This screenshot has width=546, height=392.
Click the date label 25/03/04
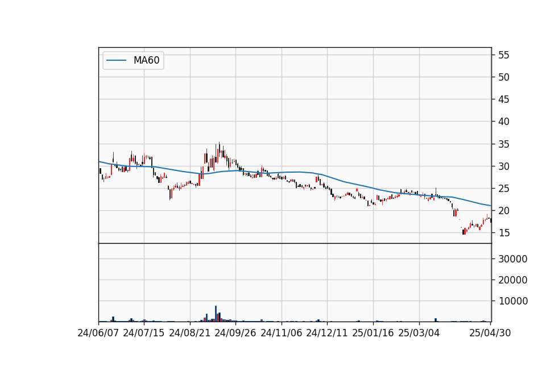(x=419, y=333)
